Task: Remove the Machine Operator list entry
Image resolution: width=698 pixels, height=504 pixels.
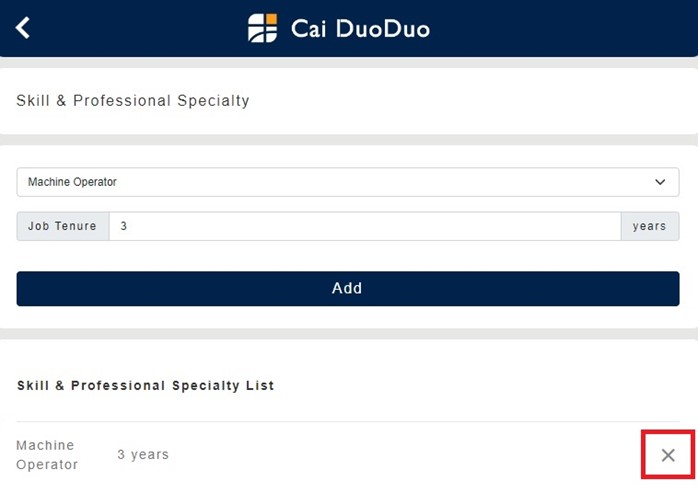Action: pyautogui.click(x=668, y=455)
